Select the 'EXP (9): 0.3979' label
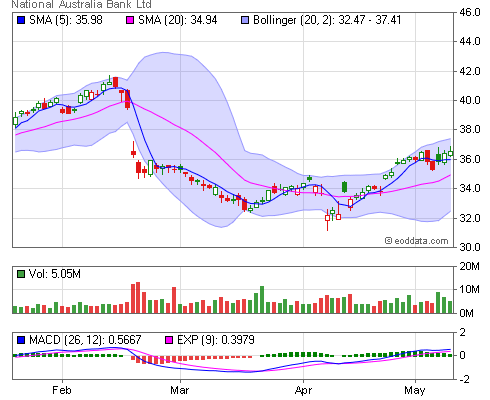The height and width of the screenshot is (400, 490). tap(216, 340)
